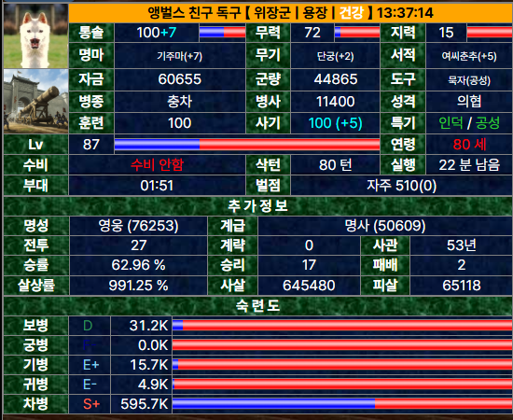Click the 무력 strength stat bar
This screenshot has width=513, height=420.
pos(357,33)
